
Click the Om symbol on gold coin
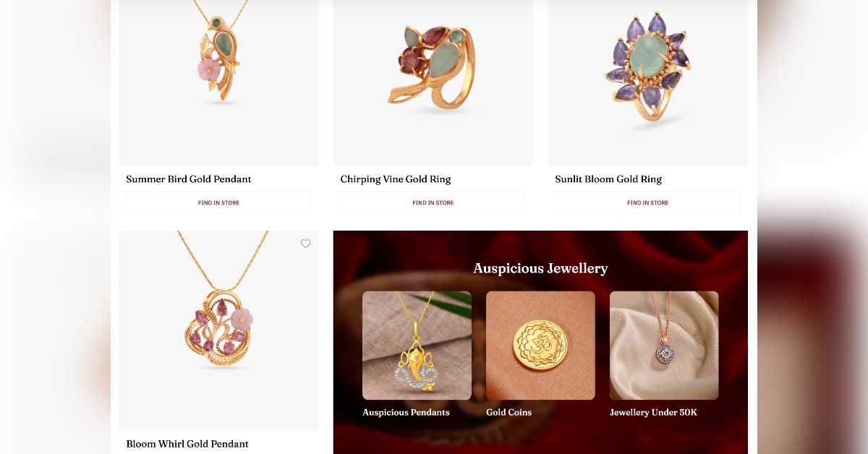[540, 345]
